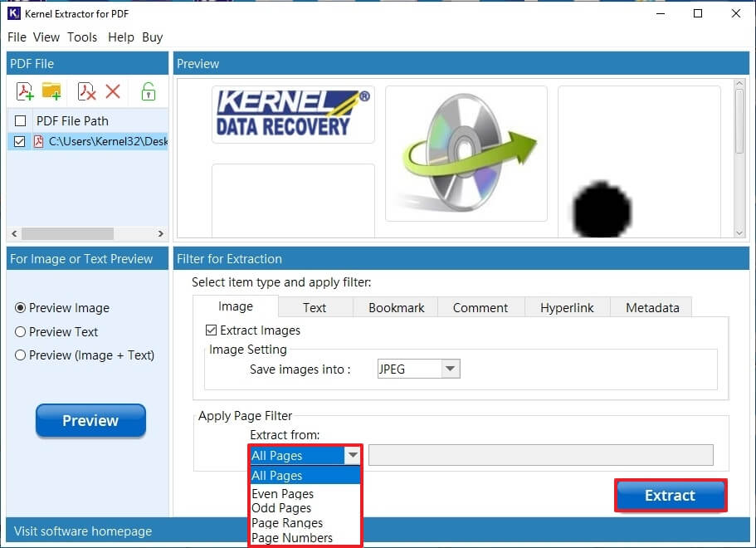
Task: Click the blue Preview button
Action: tap(90, 420)
